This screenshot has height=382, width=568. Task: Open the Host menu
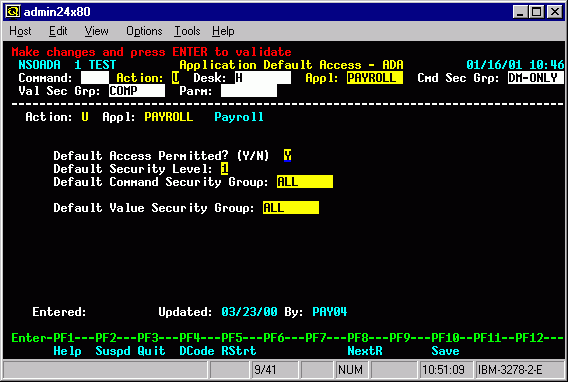(20, 32)
